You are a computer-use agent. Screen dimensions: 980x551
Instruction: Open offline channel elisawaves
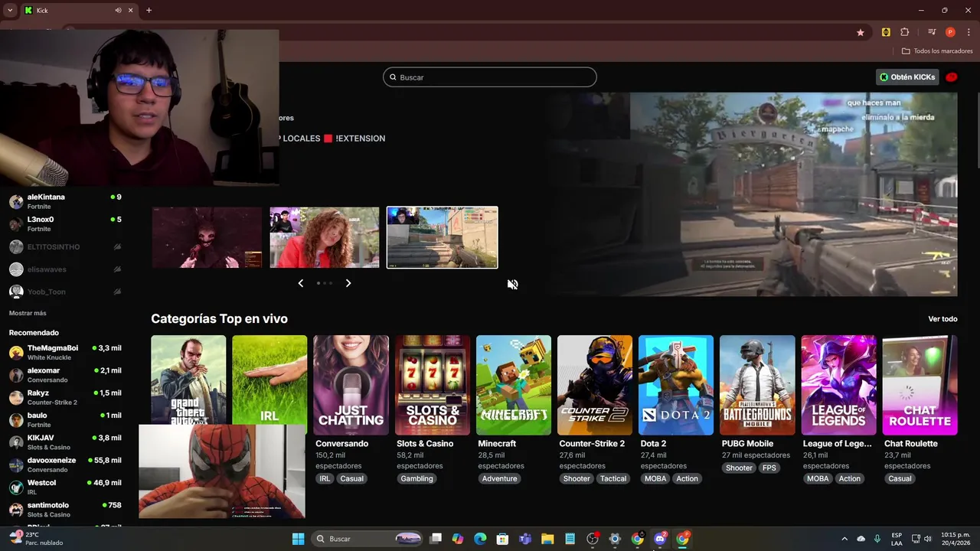point(65,269)
